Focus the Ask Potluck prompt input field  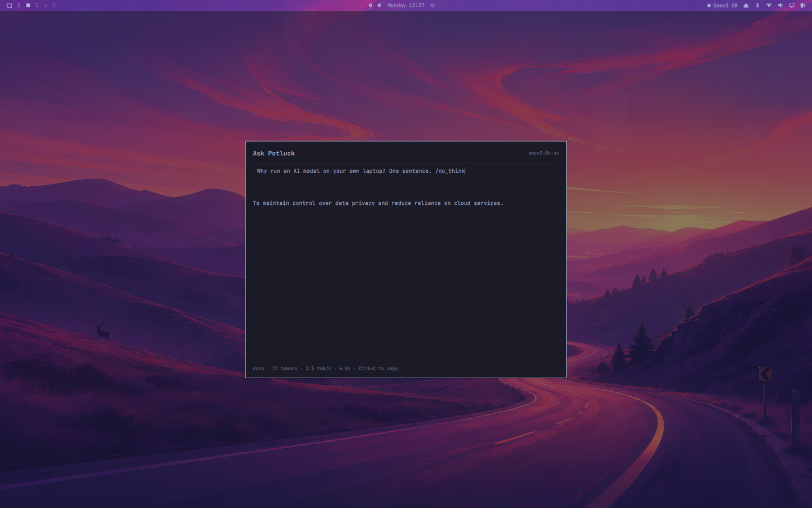click(x=406, y=171)
